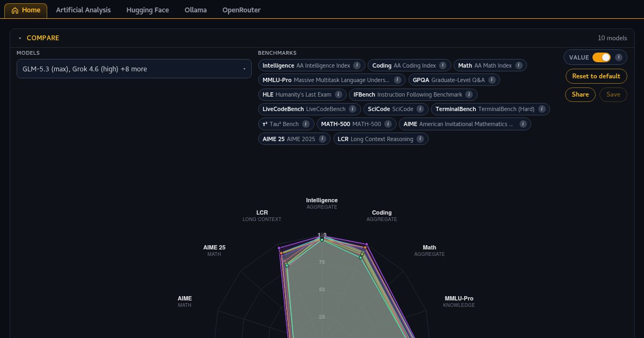This screenshot has width=644, height=338.
Task: Click the purple data point on Coding axis
Action: coord(367,244)
